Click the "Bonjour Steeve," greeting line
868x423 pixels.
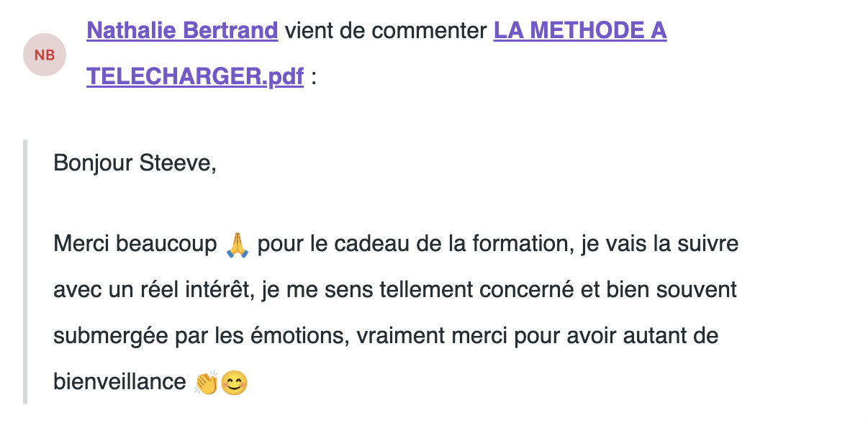coord(135,163)
